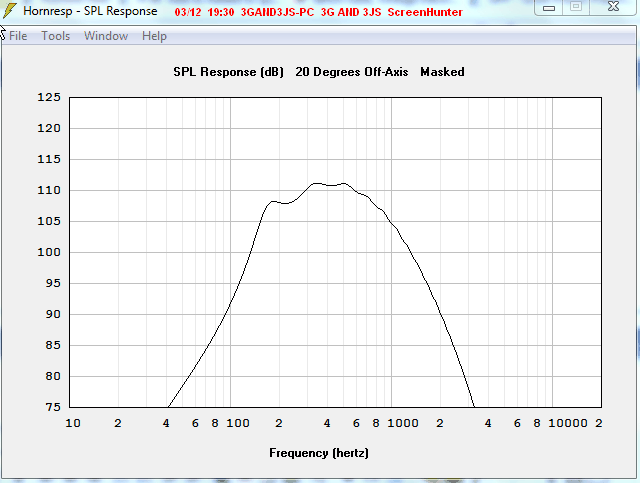Click the 125 value on the dB axis
Viewport: 640px width, 483px height.
click(x=49, y=97)
